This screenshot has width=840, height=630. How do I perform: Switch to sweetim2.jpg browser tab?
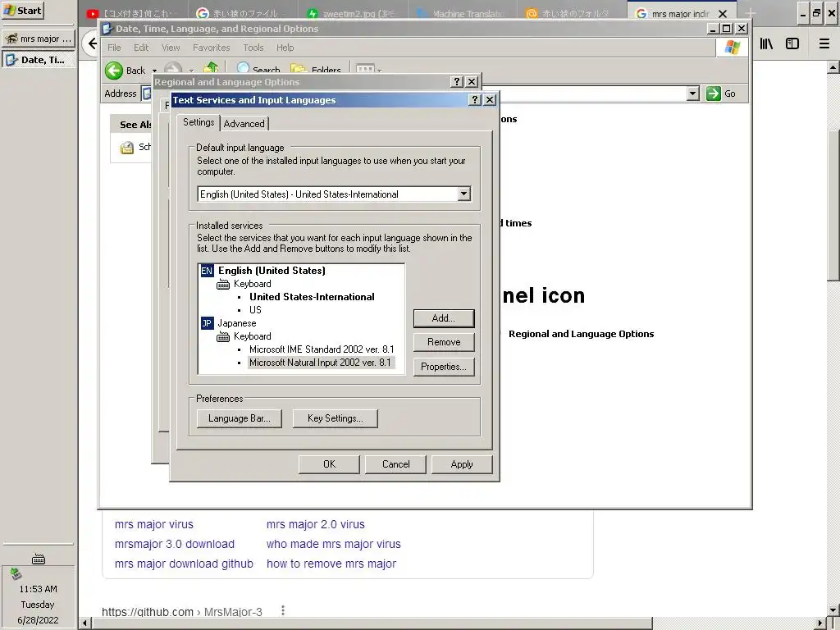tap(354, 13)
